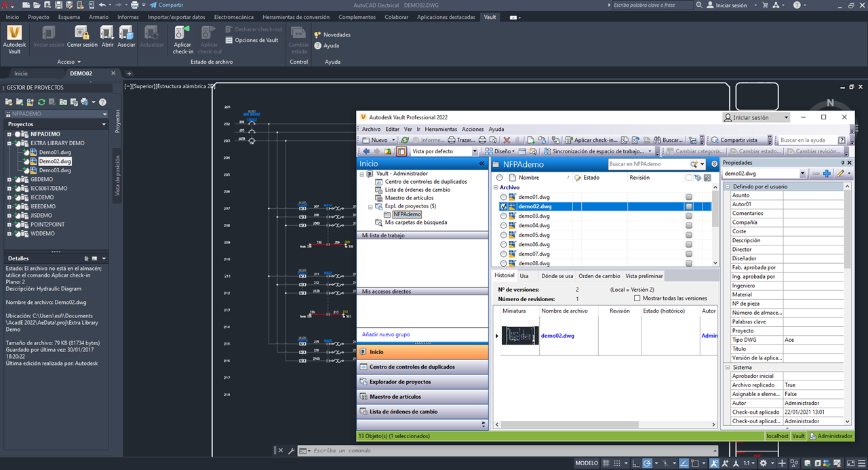868x470 pixels.
Task: Click the search magnifier in NFPAdemo search box
Action: coord(694,164)
